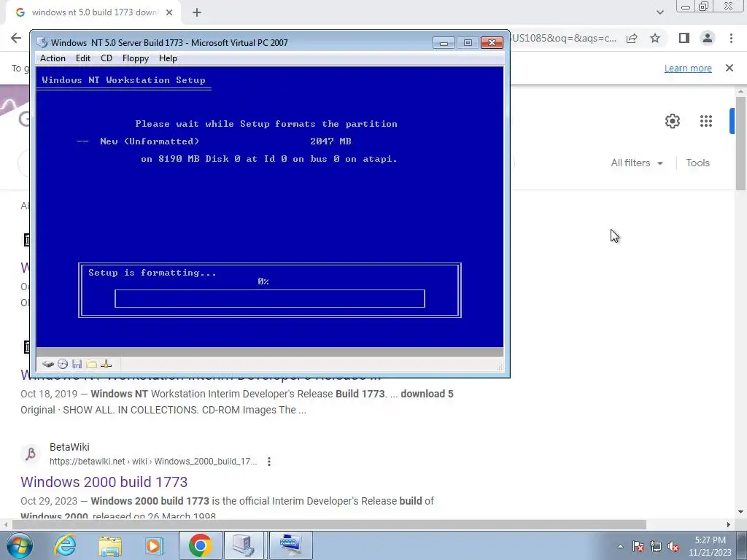Click the BetaWiki site favicon
Image resolution: width=747 pixels, height=560 pixels.
pos(31,454)
